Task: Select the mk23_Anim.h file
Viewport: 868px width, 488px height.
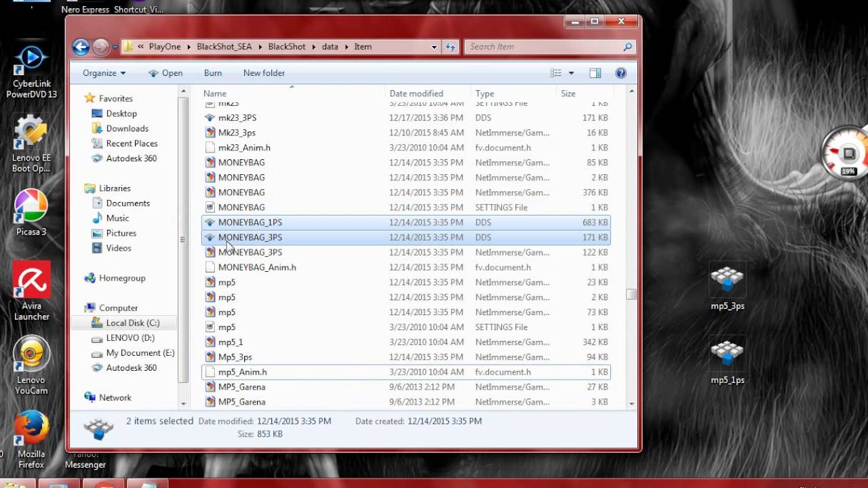Action: [x=406, y=147]
